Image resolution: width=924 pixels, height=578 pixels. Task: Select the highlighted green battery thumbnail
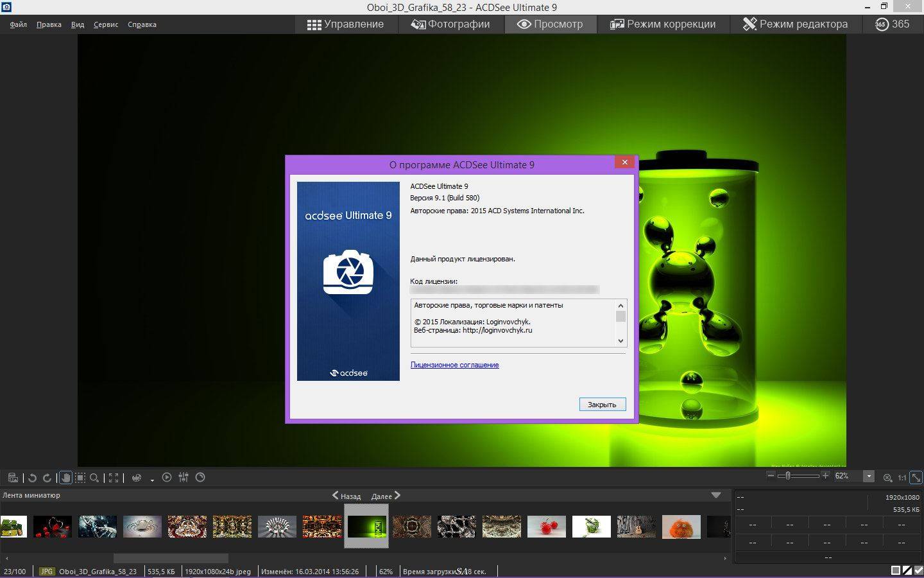367,527
